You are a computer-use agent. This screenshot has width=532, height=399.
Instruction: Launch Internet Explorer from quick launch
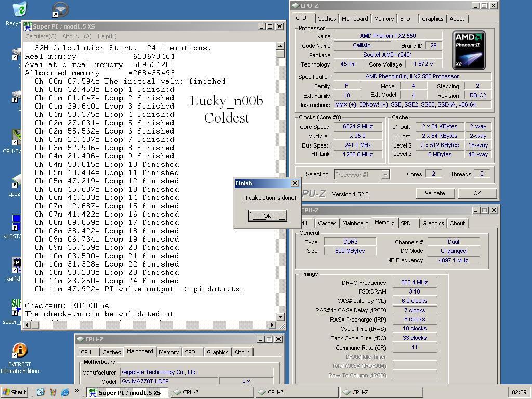point(64,392)
